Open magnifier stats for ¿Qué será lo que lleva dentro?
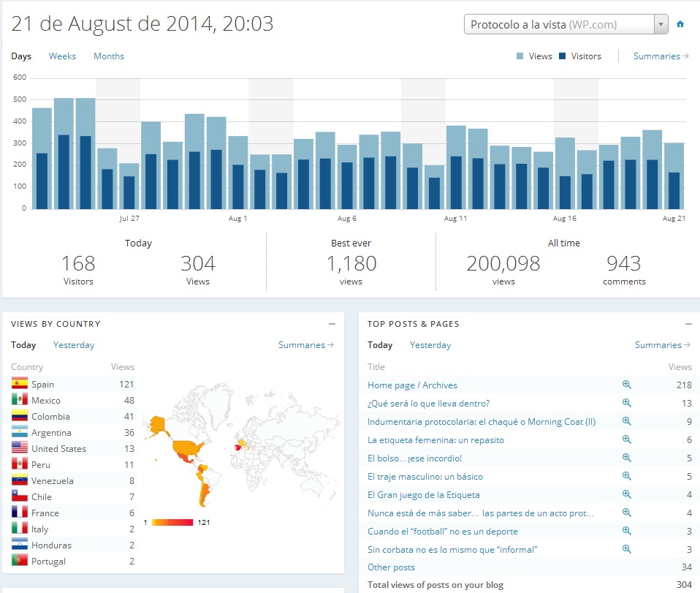700x593 pixels. point(627,403)
